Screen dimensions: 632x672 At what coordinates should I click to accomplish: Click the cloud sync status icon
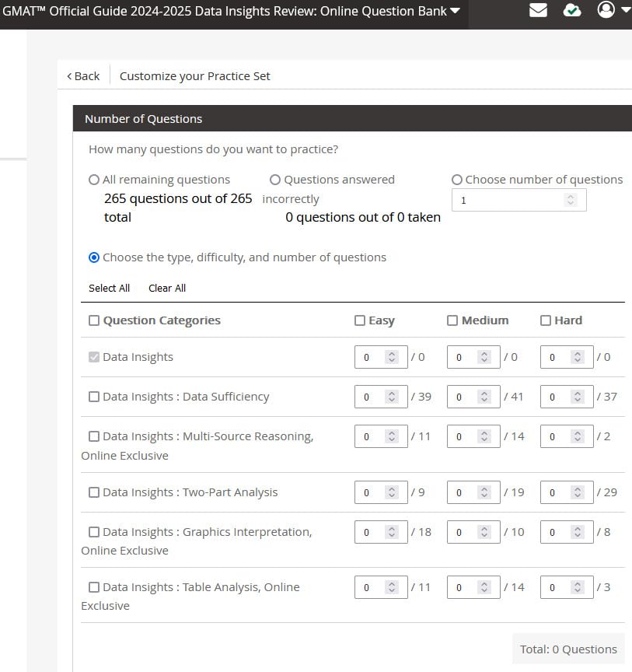click(572, 10)
